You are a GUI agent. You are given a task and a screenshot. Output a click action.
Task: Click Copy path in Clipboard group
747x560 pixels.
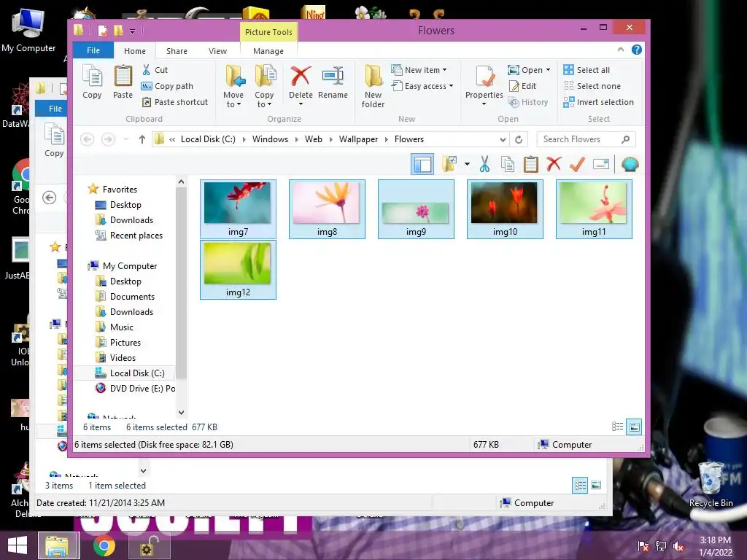click(x=167, y=86)
